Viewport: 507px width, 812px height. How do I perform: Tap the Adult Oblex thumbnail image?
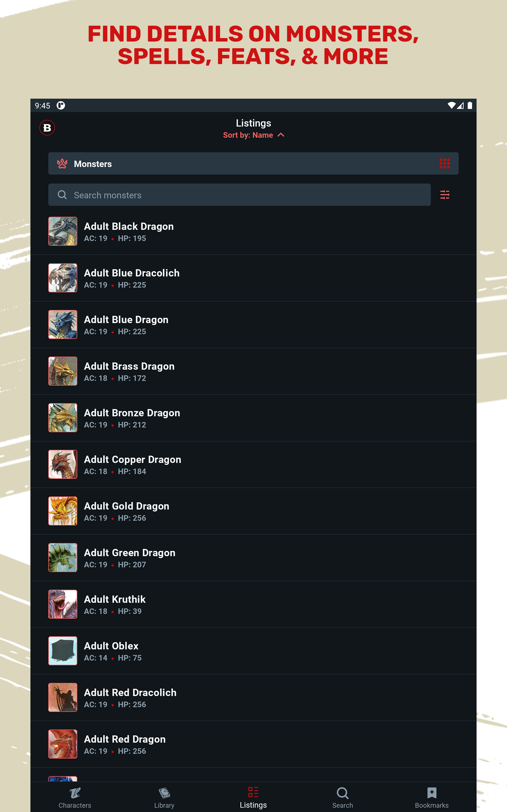[x=63, y=651]
